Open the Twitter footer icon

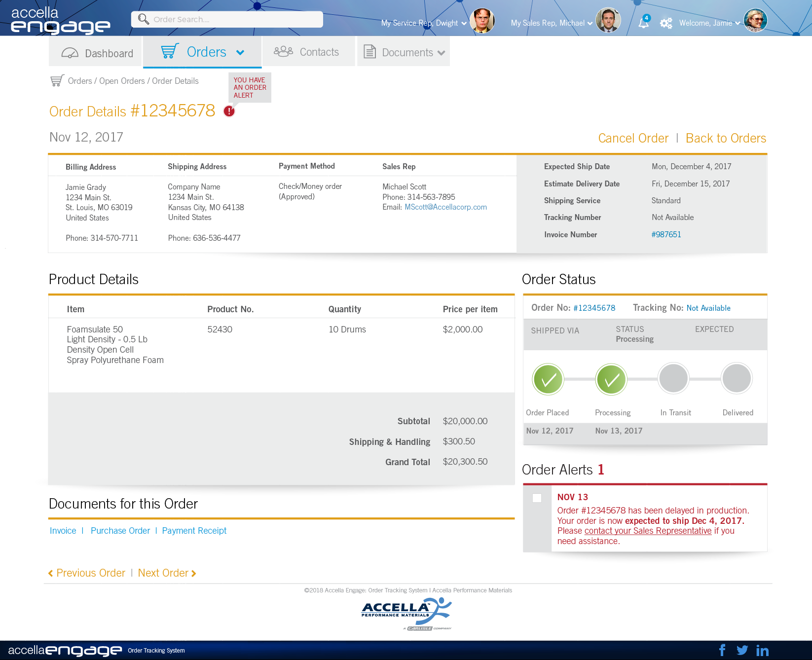[x=742, y=650]
